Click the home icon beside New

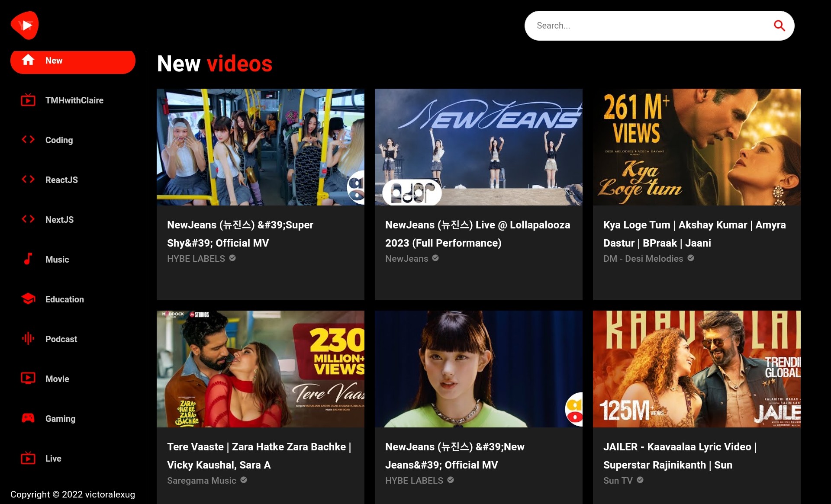point(28,60)
